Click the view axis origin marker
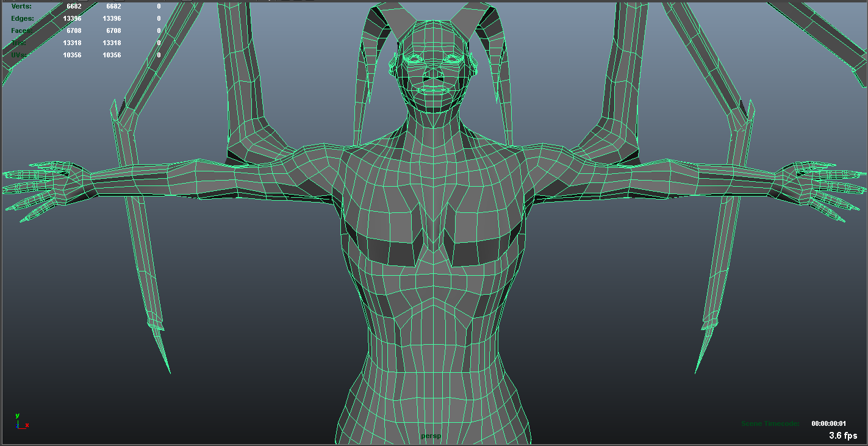This screenshot has width=868, height=446. 20,427
